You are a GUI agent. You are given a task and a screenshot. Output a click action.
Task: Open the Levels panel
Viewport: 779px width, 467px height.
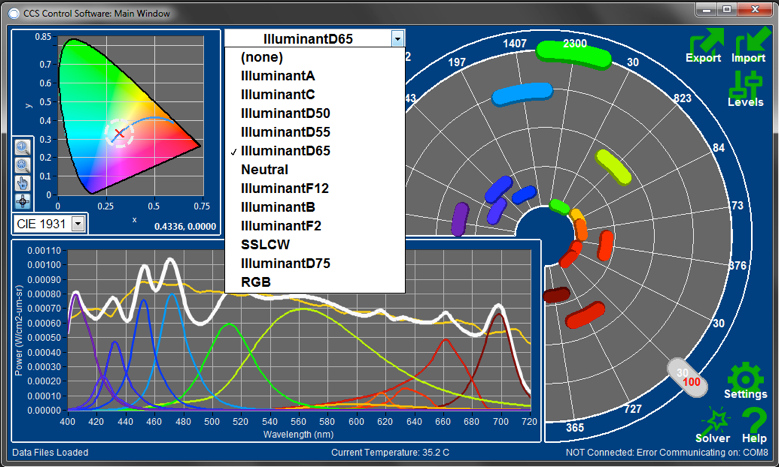[x=745, y=89]
